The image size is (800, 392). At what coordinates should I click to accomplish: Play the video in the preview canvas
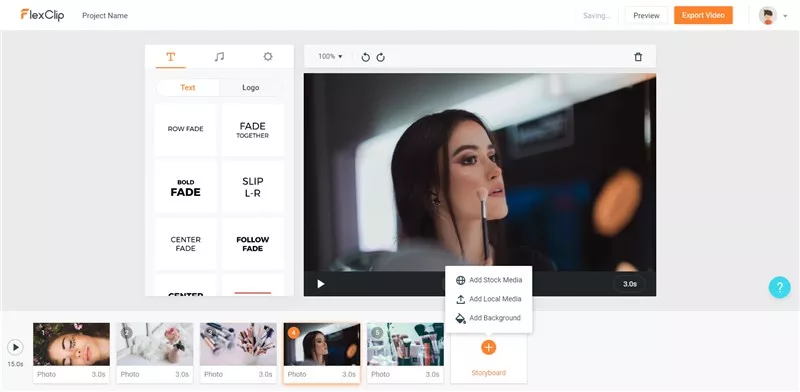320,284
